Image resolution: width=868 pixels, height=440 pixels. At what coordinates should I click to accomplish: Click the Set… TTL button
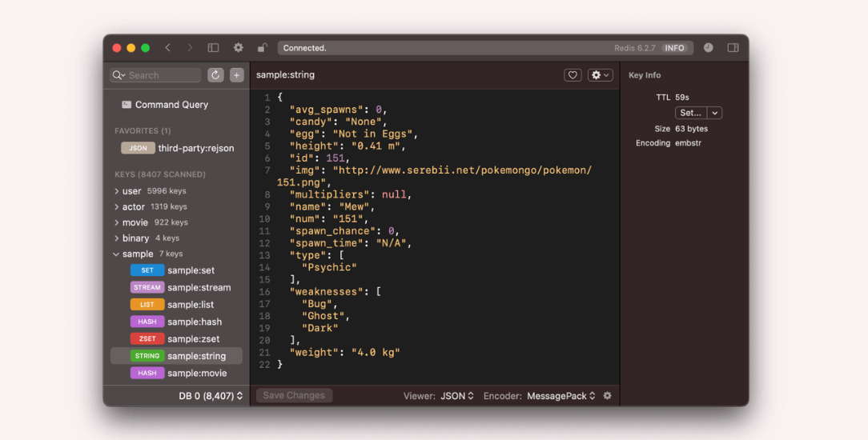coord(691,113)
